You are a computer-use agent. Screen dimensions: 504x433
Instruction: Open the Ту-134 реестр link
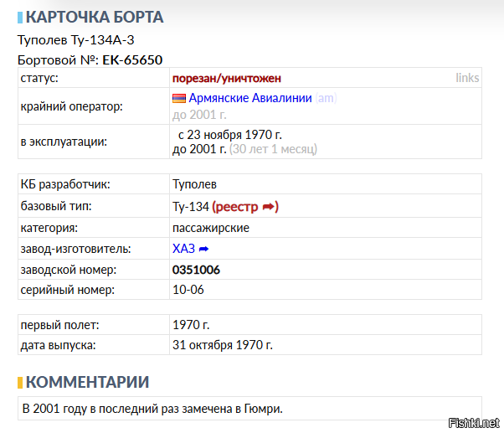coord(244,207)
